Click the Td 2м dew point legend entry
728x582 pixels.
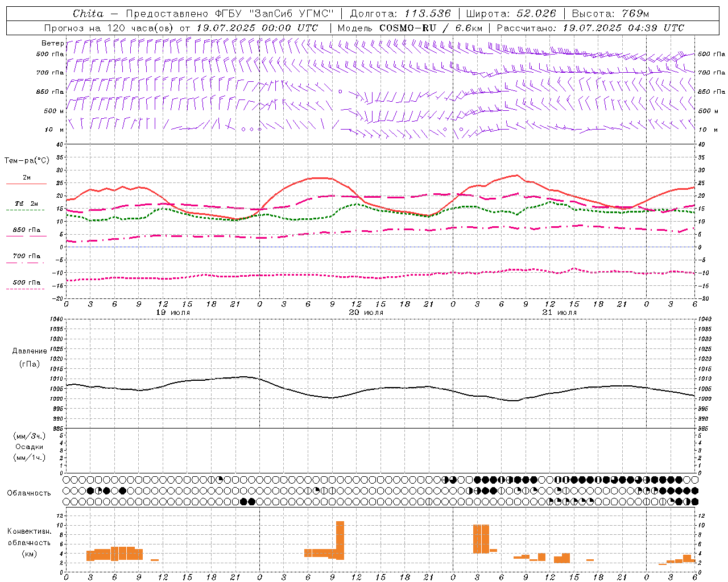click(x=26, y=207)
